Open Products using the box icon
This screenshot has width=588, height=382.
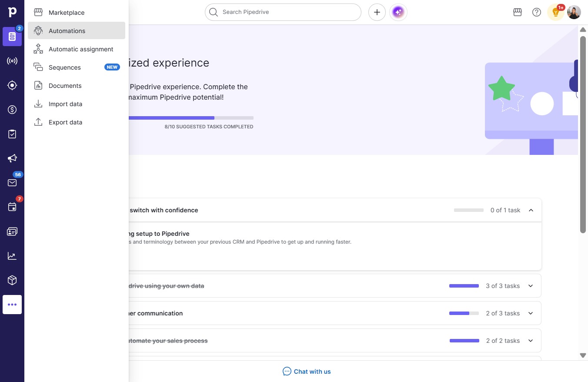point(12,280)
